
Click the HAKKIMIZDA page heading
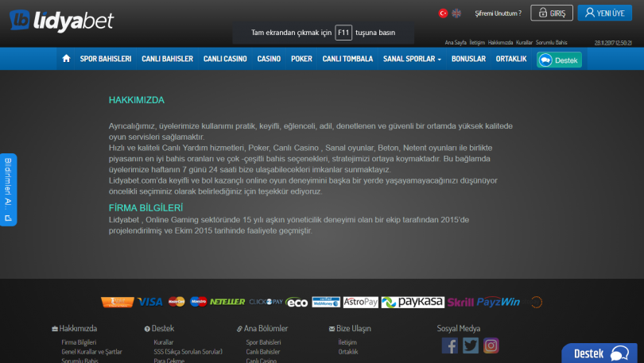click(137, 100)
